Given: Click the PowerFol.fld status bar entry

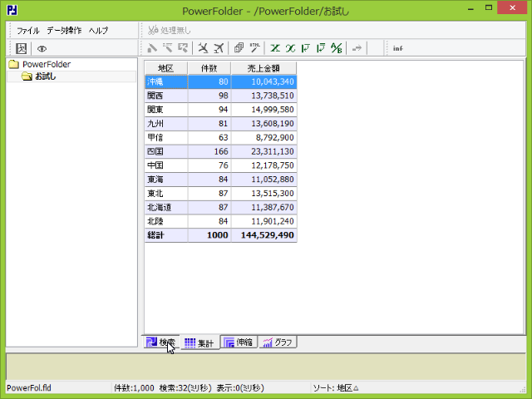Looking at the screenshot, I should pyautogui.click(x=29, y=388).
